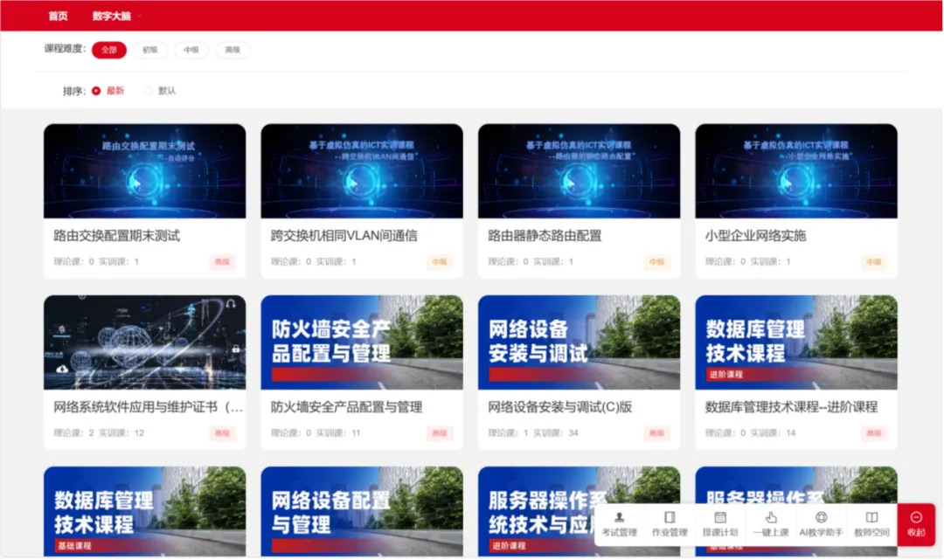
Task: Filter courses by 初级 difficulty
Action: click(150, 51)
